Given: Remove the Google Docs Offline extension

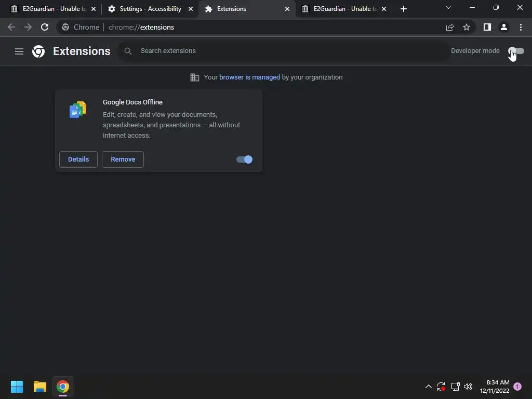Looking at the screenshot, I should tap(123, 159).
